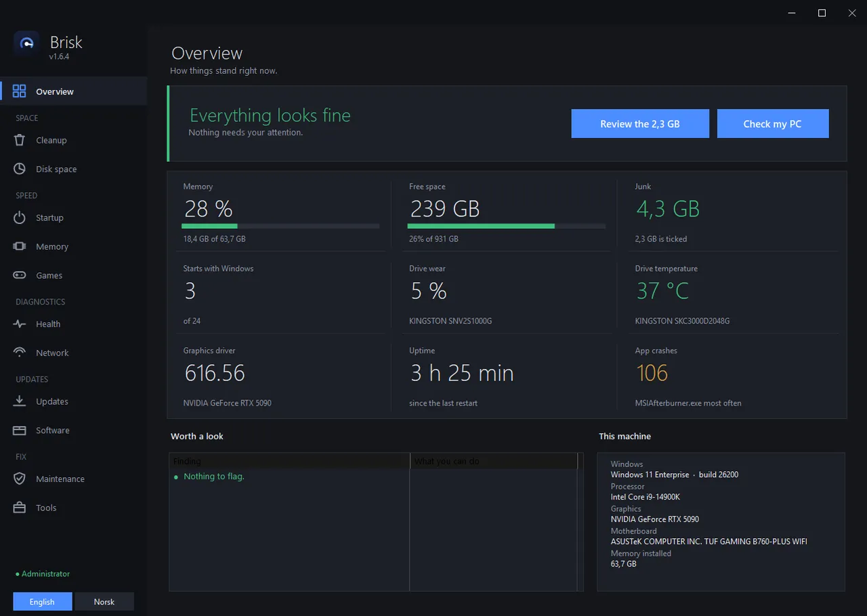
Task: Click MSIAfterburner.exe most often text
Action: [688, 403]
